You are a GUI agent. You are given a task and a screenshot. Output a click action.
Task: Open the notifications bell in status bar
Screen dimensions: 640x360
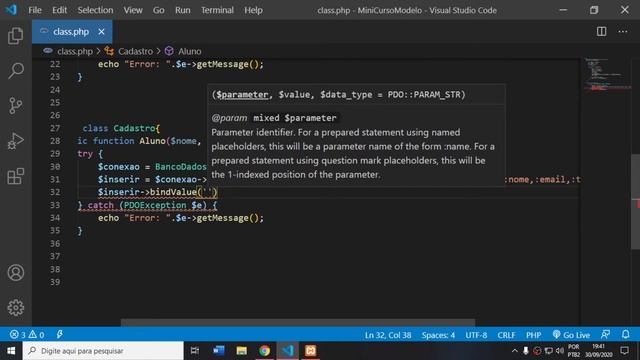625,335
